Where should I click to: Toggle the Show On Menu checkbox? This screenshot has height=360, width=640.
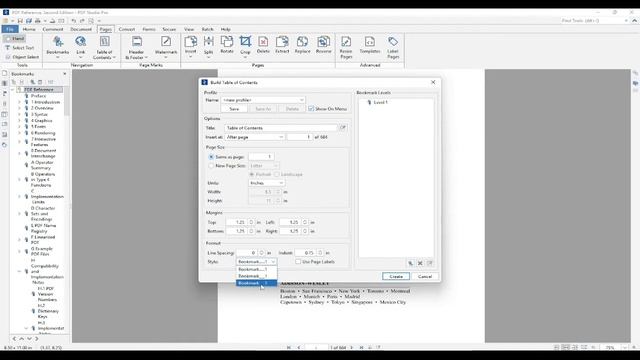coord(311,109)
